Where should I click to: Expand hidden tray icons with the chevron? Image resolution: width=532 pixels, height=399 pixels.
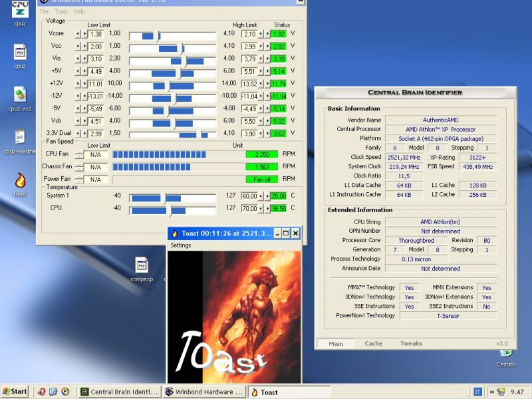pos(491,392)
